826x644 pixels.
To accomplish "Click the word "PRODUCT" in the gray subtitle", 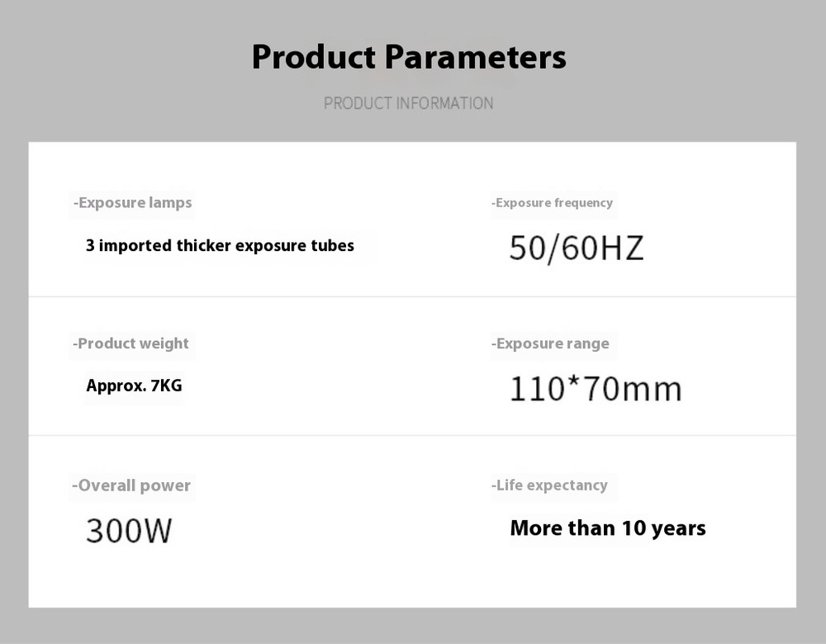I will click(x=358, y=103).
